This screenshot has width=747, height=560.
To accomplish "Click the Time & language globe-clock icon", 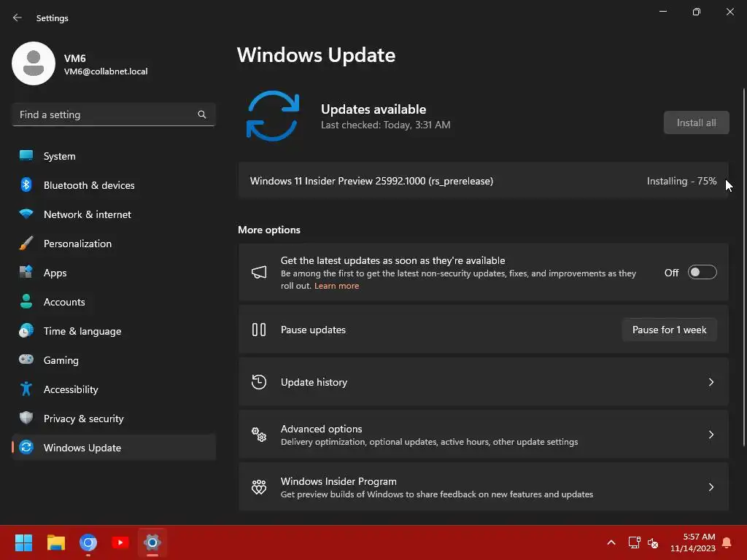I will [x=26, y=330].
